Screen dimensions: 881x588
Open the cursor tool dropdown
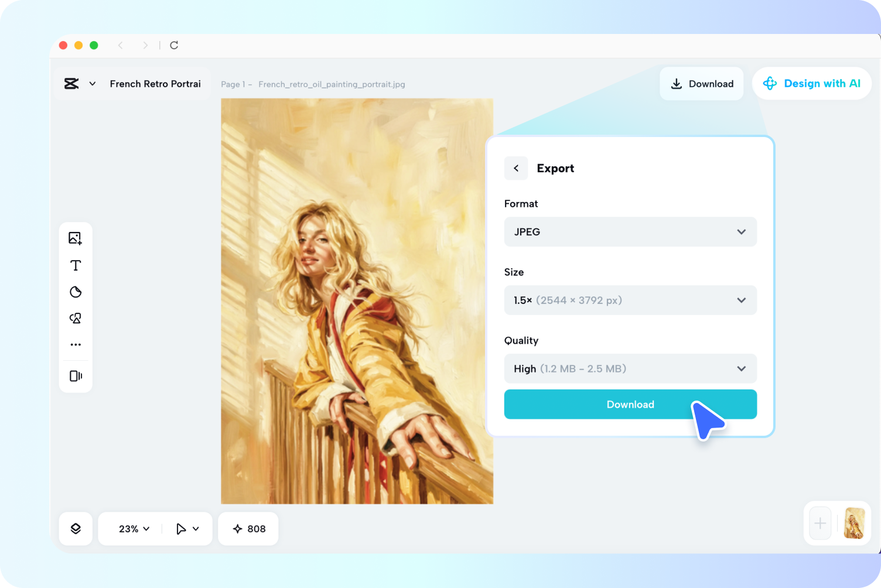point(187,528)
